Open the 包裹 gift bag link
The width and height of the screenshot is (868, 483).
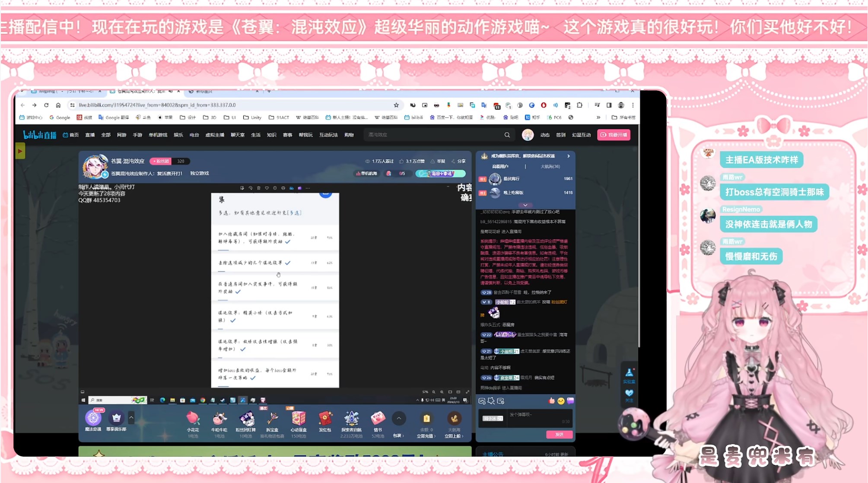click(x=398, y=435)
